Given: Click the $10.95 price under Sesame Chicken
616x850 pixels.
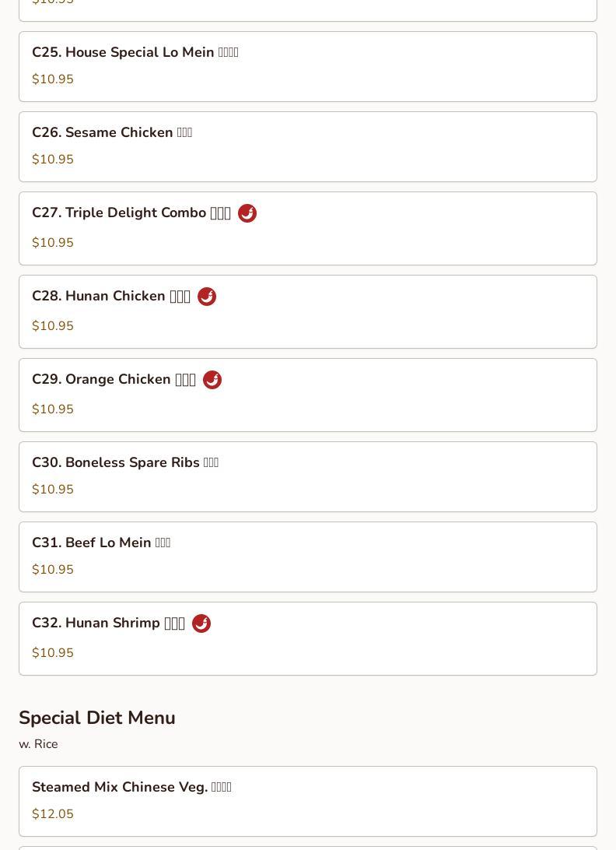Looking at the screenshot, I should 53,160.
